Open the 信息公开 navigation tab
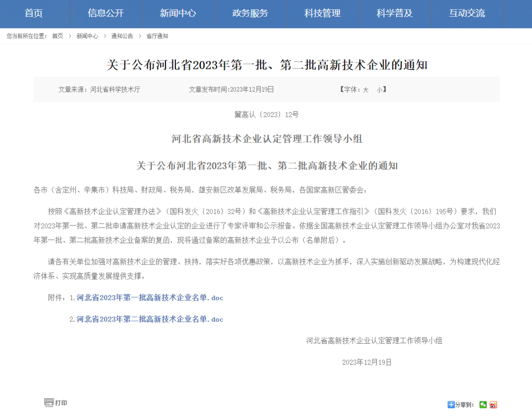Viewport: 532px width, 419px height. [106, 13]
